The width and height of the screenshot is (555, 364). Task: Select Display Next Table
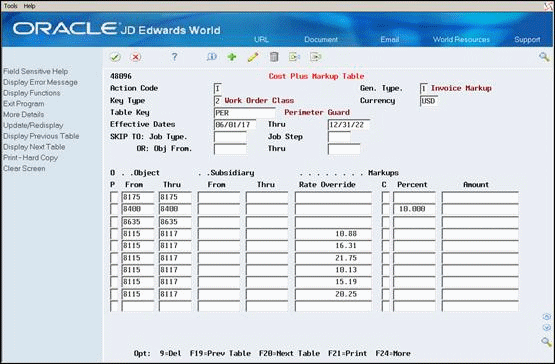pos(34,147)
